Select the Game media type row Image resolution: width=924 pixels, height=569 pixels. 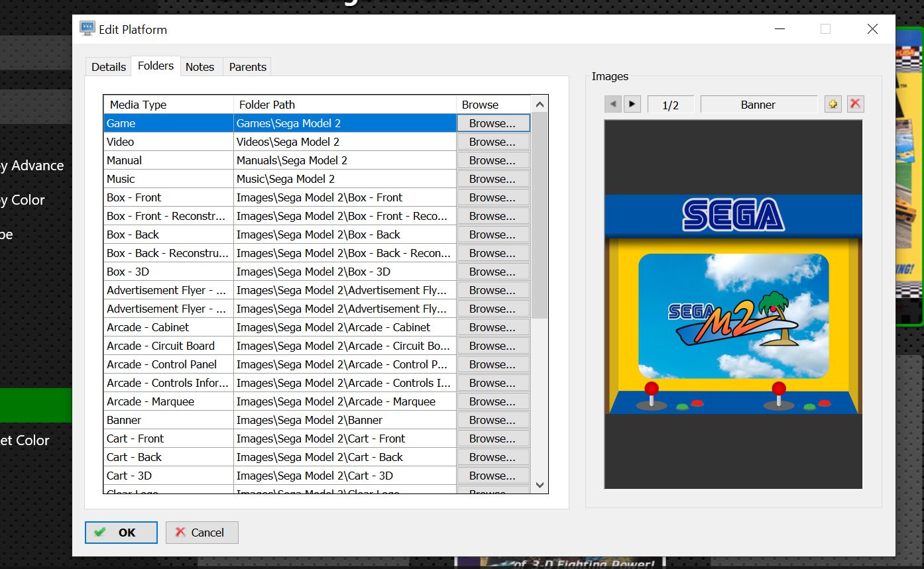(x=168, y=123)
